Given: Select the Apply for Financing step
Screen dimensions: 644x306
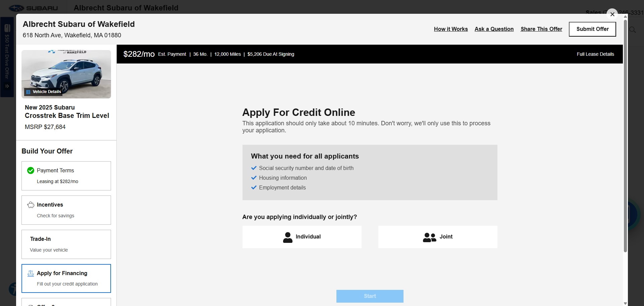Looking at the screenshot, I should 66,278.
